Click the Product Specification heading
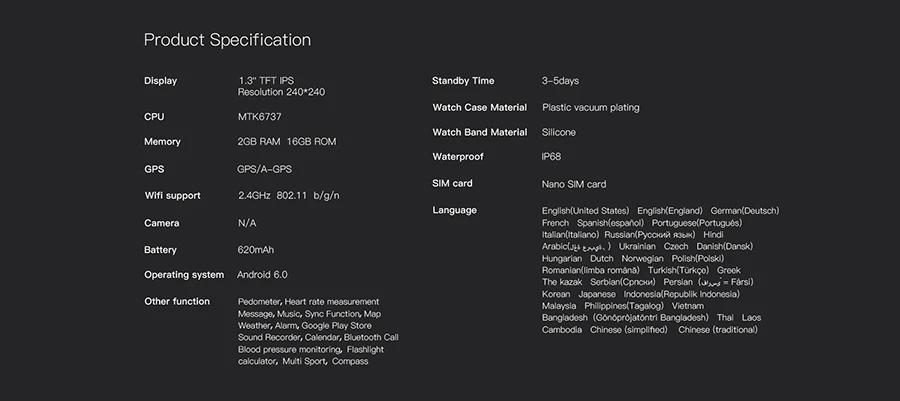900x401 pixels. pyautogui.click(x=227, y=40)
